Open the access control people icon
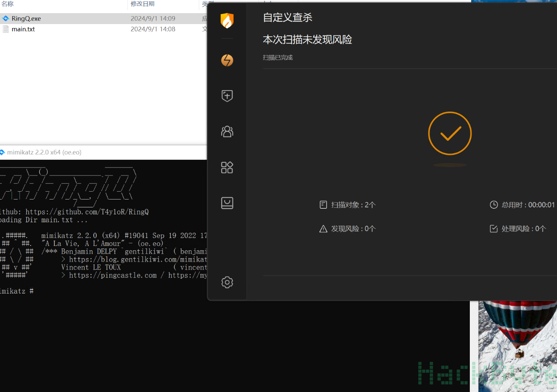Viewport: 557px width, 392px height. coord(227,131)
